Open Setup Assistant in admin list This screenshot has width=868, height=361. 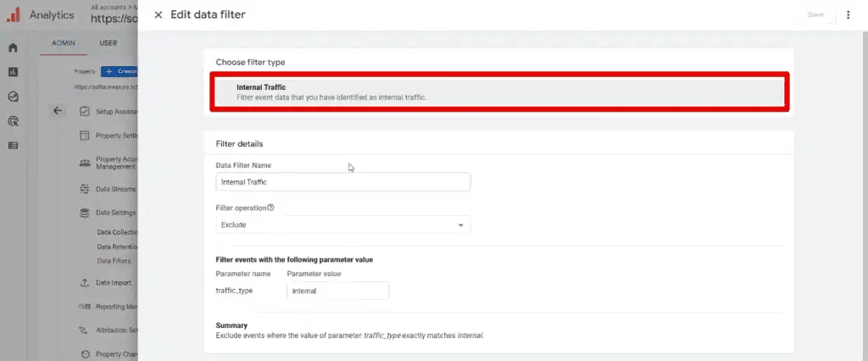[115, 111]
